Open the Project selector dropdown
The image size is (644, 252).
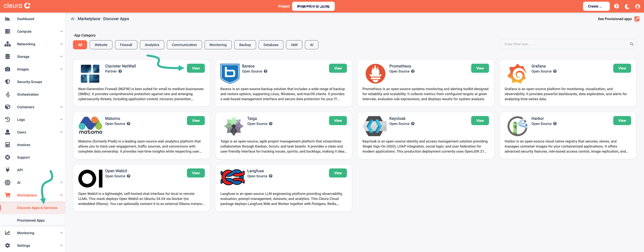[313, 6]
